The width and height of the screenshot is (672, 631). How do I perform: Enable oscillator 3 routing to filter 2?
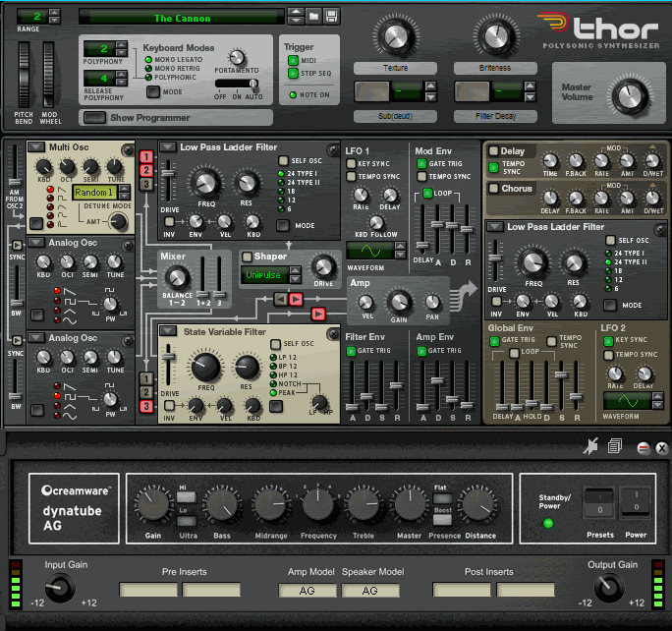[x=146, y=406]
